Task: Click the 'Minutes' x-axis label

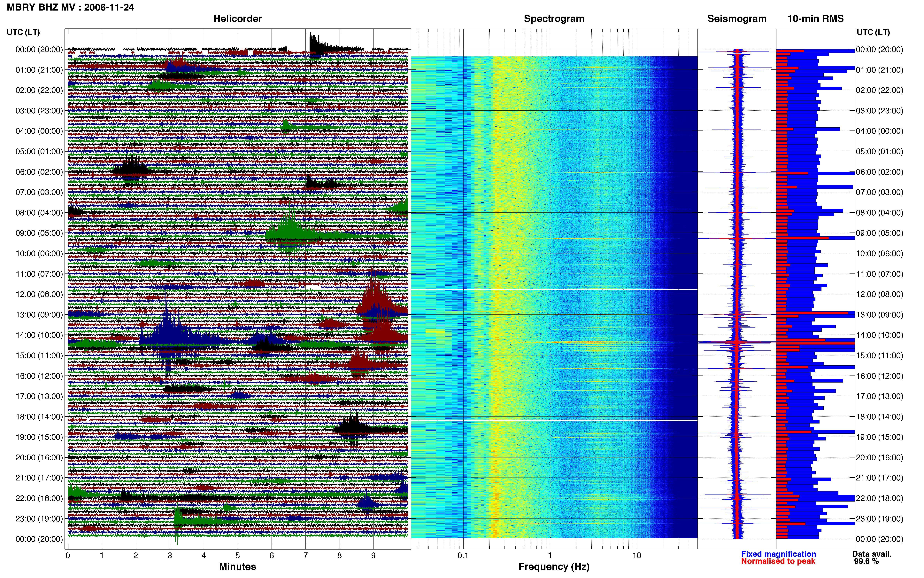Action: 238,566
